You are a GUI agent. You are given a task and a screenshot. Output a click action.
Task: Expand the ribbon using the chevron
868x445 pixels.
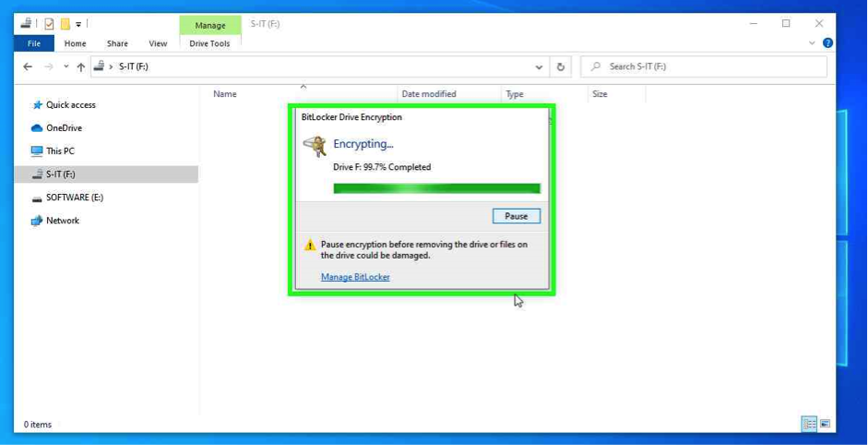pos(812,43)
